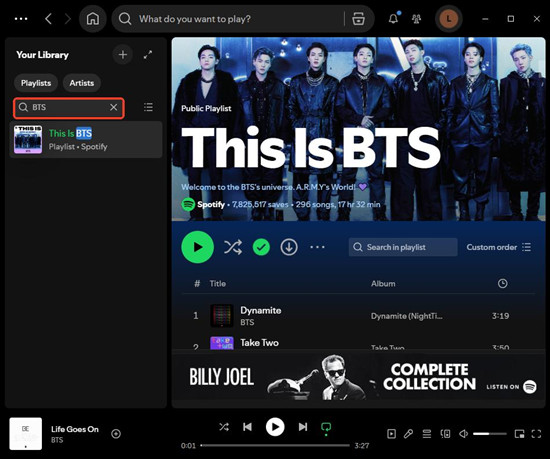The image size is (550, 459).
Task: Enable shuffle for the playlist
Action: (x=233, y=247)
